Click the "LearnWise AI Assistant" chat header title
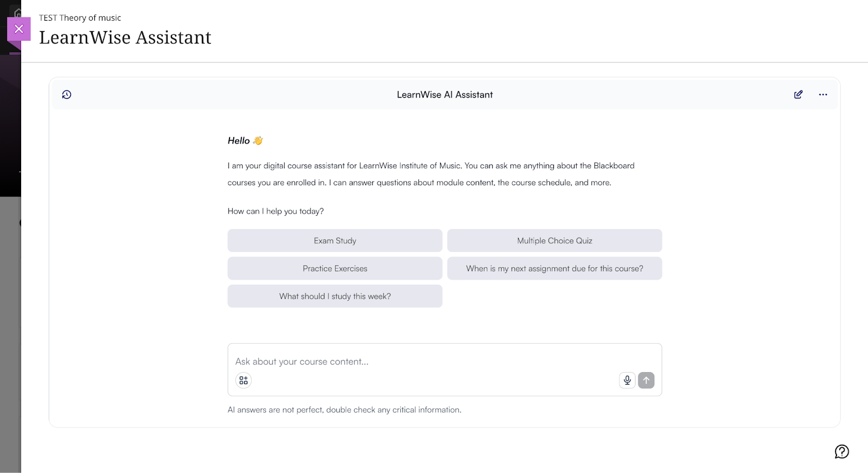The image size is (868, 473). coord(445,94)
